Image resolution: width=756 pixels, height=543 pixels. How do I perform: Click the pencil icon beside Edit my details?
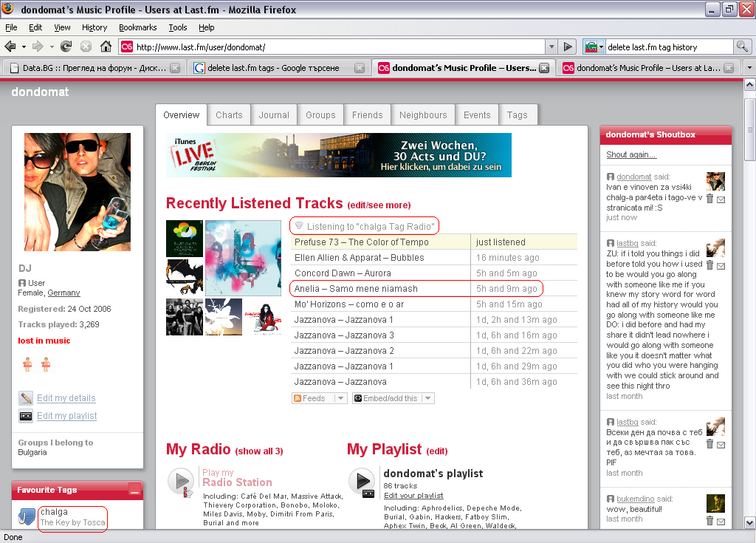[x=26, y=398]
